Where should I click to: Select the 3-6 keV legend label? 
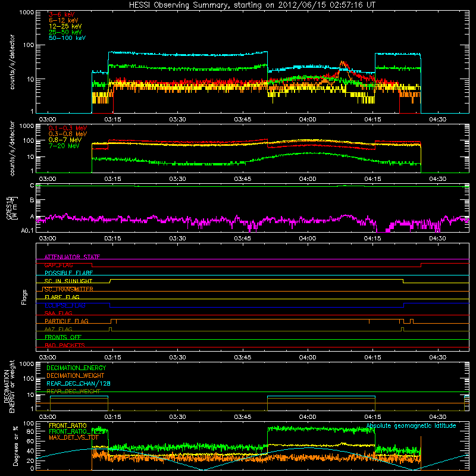coord(62,14)
